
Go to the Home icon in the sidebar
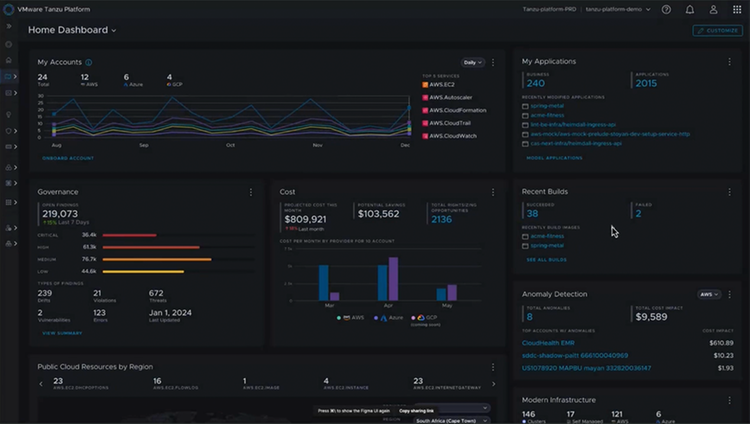9,60
